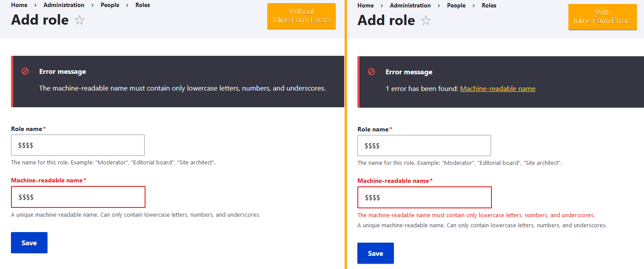Follow the yellow 'Machine-readable name' error link
Viewport: 644px width, 269px height.
click(498, 89)
